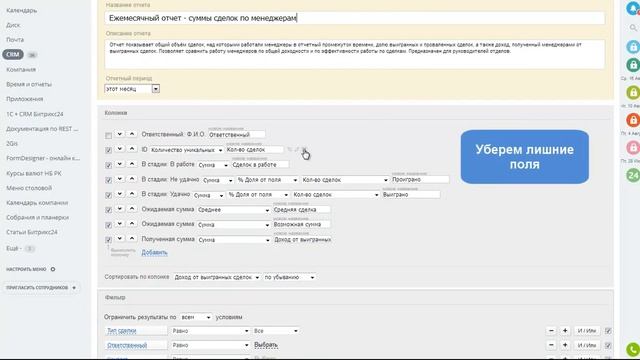Uncheck first 'Ожидаемая сумма' (Среднее) checkbox

tap(108, 210)
